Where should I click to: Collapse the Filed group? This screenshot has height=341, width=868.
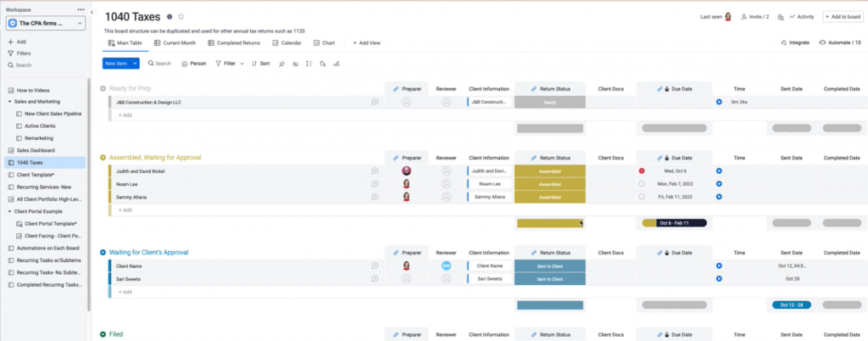tap(103, 334)
